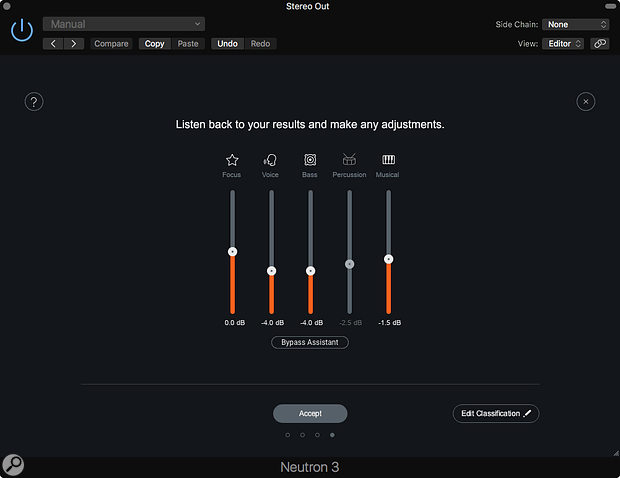Click the Focus slider handle
The image size is (620, 478).
[x=232, y=251]
